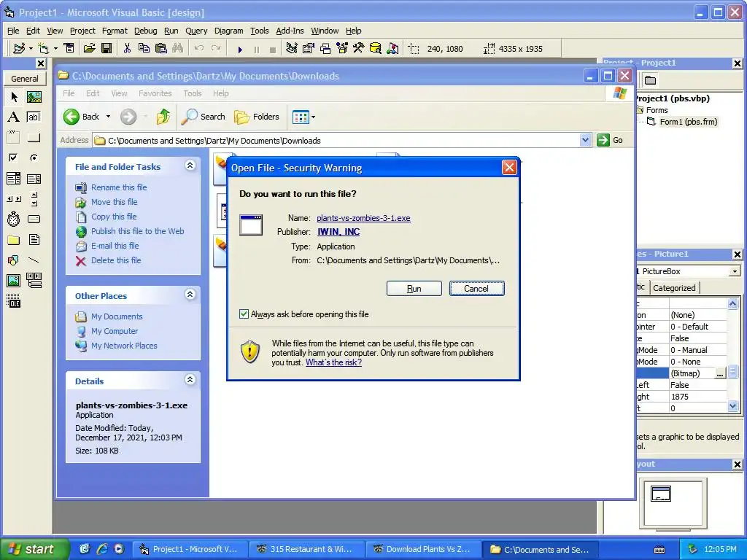Click the Run button in the security warning
The width and height of the screenshot is (747, 560).
point(414,289)
